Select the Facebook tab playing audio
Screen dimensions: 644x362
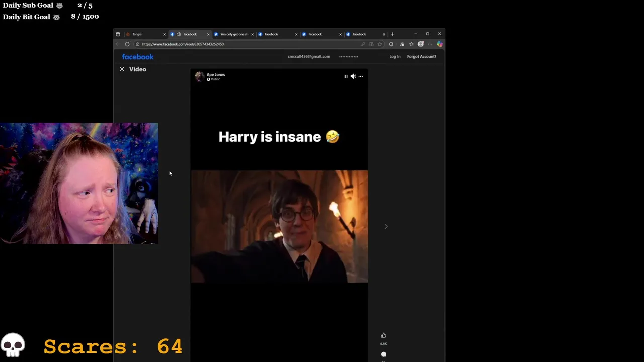coord(190,34)
